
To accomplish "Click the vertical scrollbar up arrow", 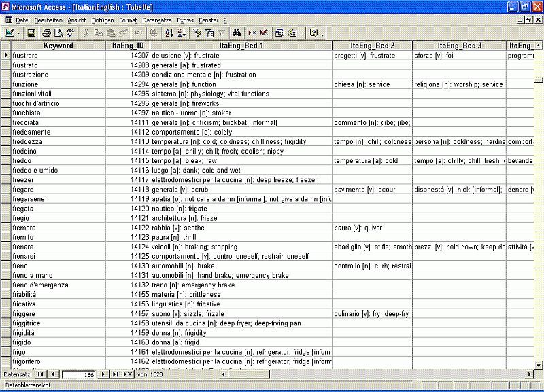I will pos(538,45).
